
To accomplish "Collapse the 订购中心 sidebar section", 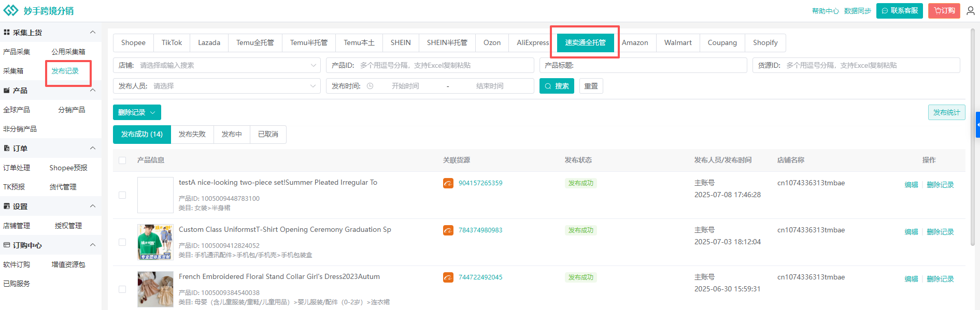I will point(93,245).
